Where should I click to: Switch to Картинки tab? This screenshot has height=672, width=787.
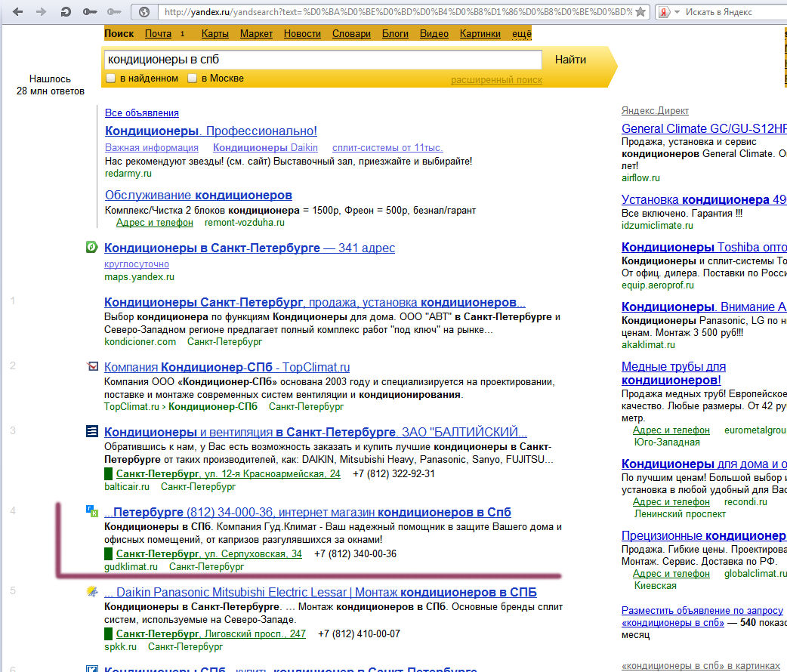click(x=480, y=34)
